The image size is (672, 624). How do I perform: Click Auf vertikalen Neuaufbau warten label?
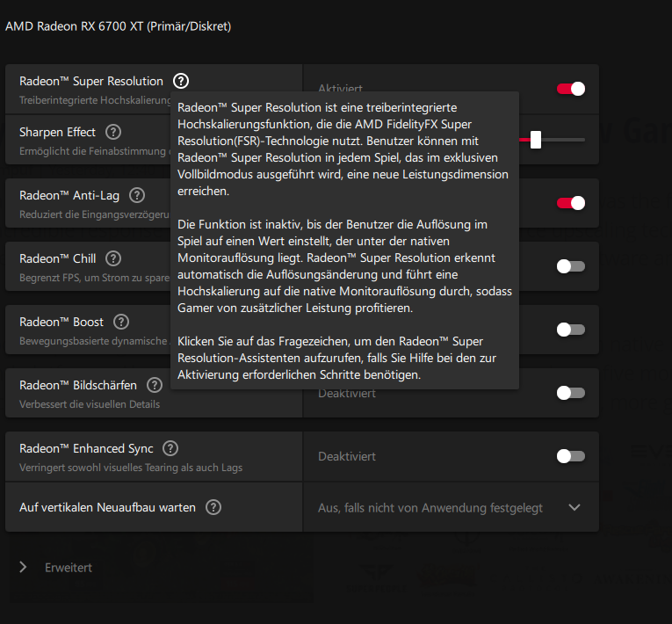coord(107,507)
